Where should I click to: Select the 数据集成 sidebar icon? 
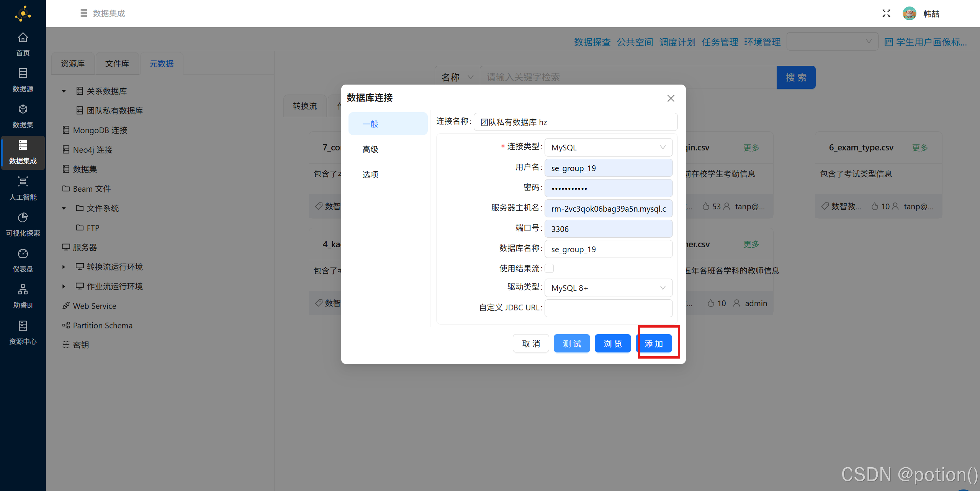click(x=23, y=145)
